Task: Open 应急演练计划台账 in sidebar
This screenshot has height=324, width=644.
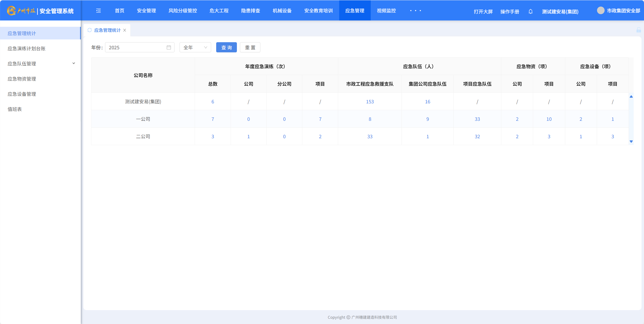Action: [x=27, y=49]
